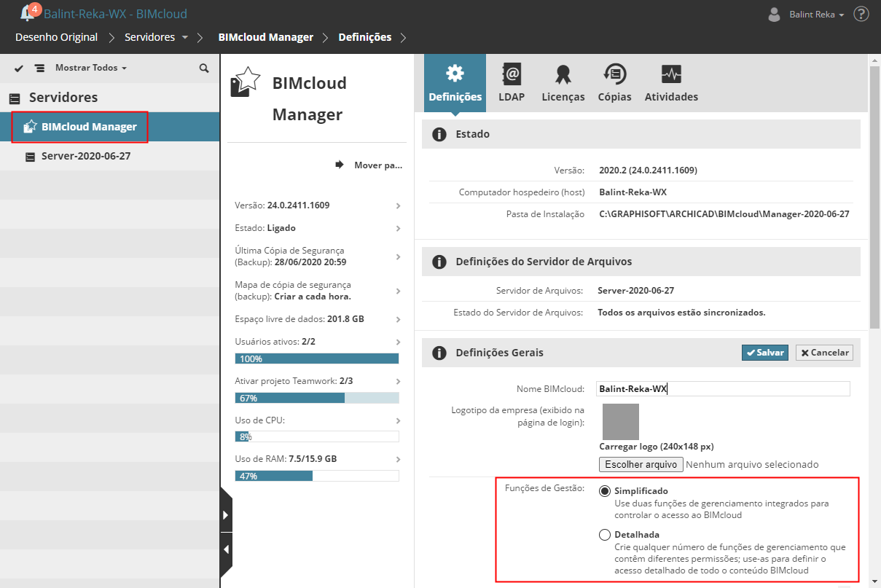This screenshot has width=881, height=588.
Task: Click the info icon next to Estado
Action: tap(439, 134)
